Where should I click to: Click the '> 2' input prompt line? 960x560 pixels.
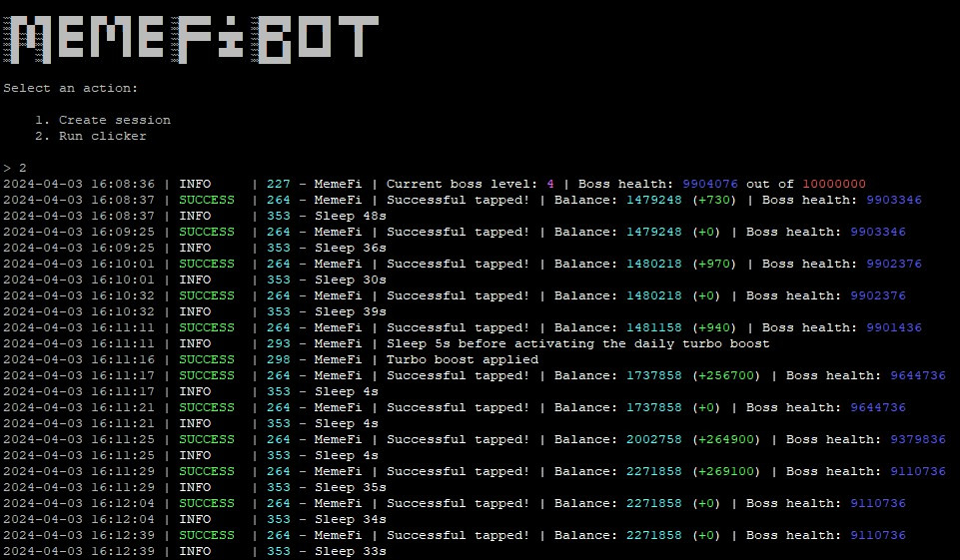tap(15, 168)
